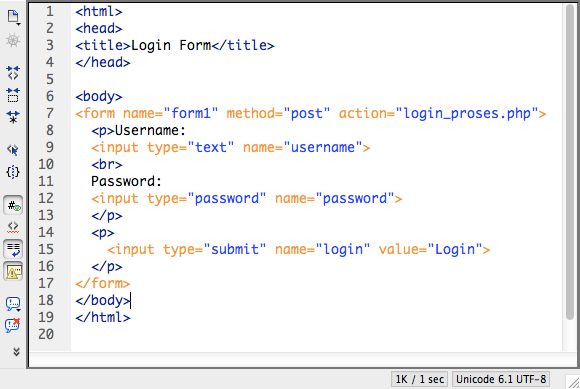This screenshot has height=389, width=580.
Task: Open the Apply Comment dropdown bubble icon
Action: pos(13,304)
